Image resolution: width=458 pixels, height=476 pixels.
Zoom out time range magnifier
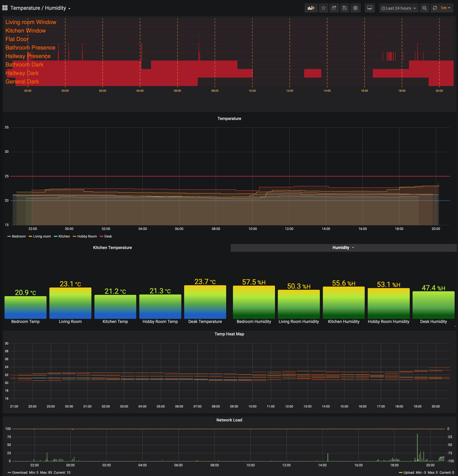click(x=424, y=8)
